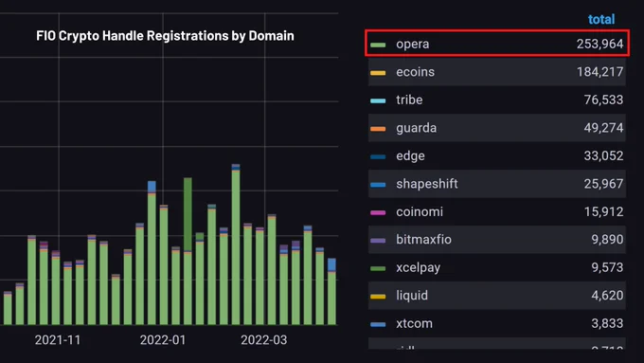Select the bitmaxfio legend entry

(x=497, y=239)
